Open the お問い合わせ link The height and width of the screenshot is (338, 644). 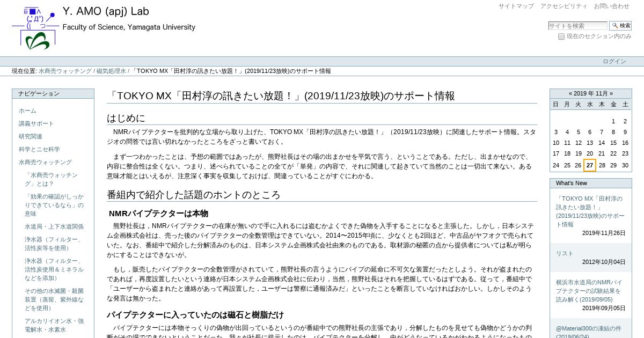[x=611, y=6]
